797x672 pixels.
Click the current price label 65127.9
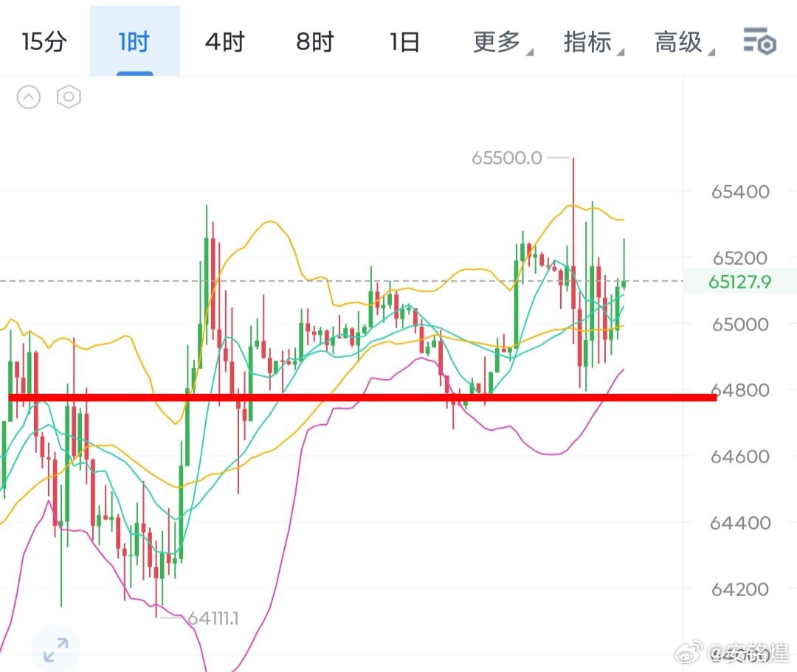tap(739, 281)
